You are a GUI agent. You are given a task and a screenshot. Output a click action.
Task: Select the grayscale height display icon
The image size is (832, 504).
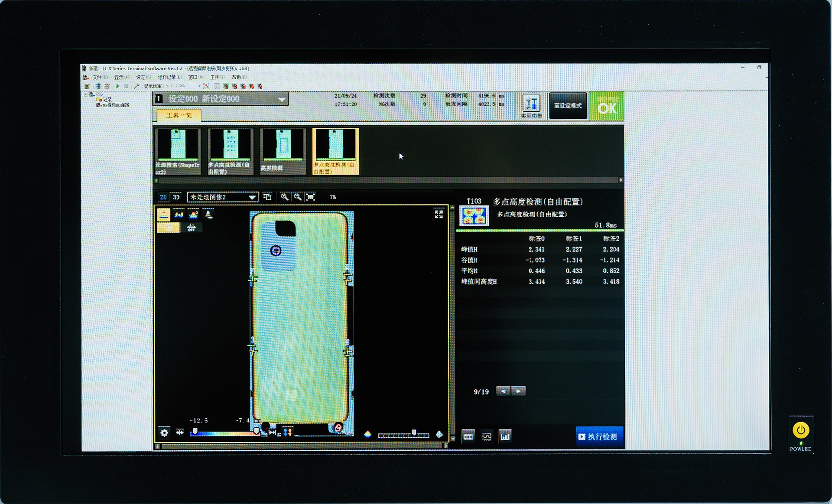[208, 214]
